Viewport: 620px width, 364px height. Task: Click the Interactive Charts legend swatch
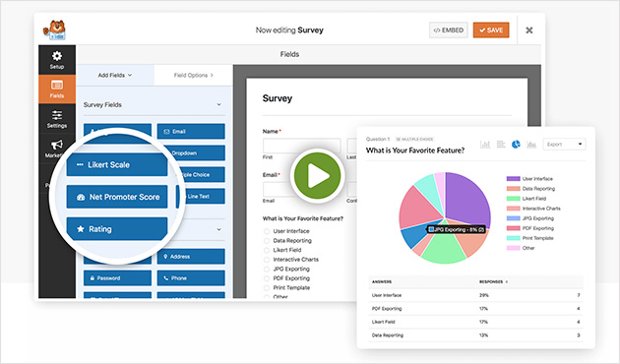click(514, 209)
